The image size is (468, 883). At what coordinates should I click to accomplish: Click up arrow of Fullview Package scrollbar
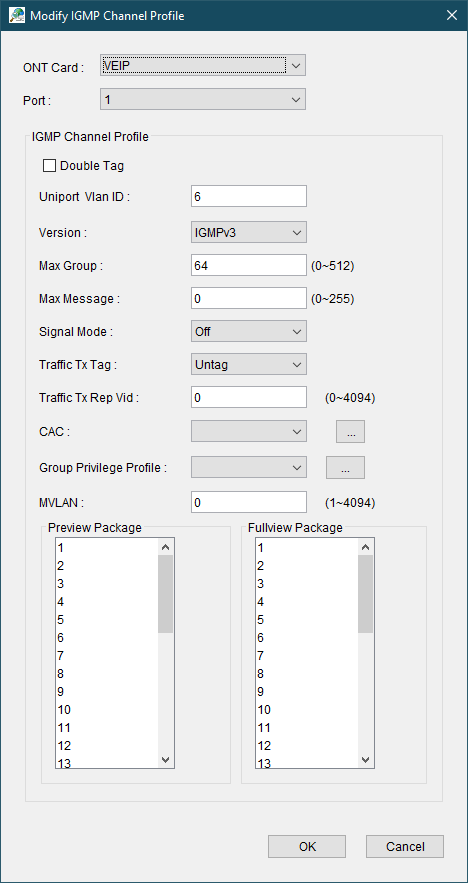point(366,547)
